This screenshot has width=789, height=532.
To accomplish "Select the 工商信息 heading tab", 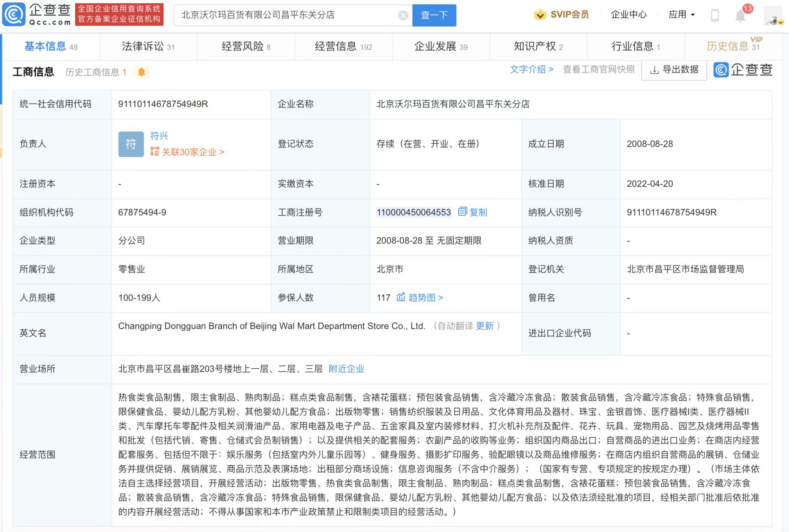I will point(33,72).
